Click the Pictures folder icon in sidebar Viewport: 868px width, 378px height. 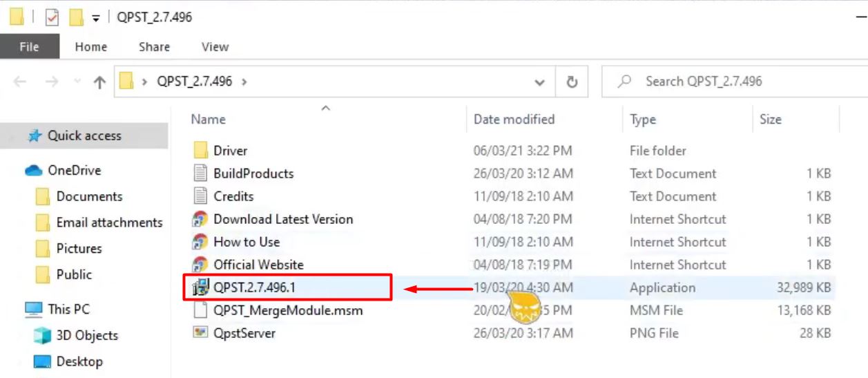pos(43,249)
